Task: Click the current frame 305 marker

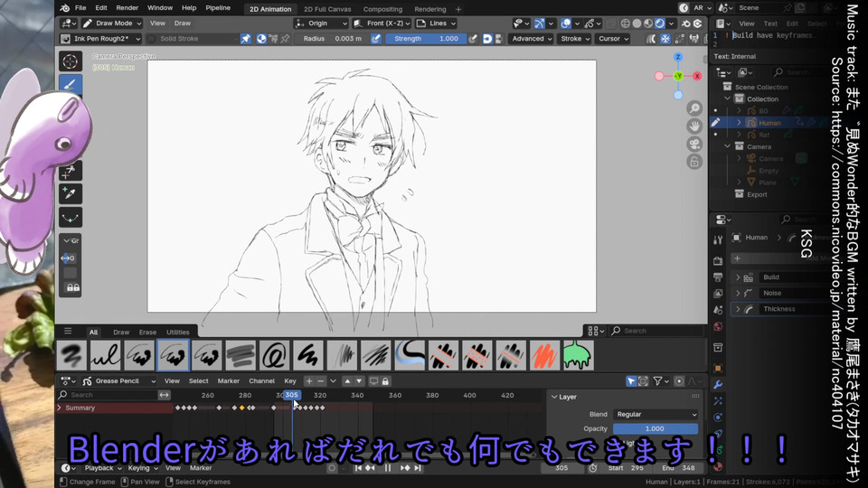Action: coord(292,395)
